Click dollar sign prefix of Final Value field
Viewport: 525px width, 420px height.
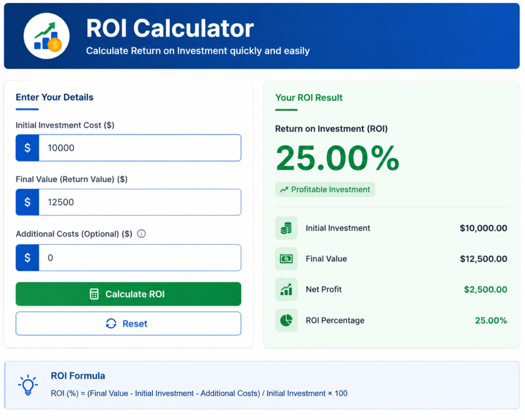tap(27, 202)
